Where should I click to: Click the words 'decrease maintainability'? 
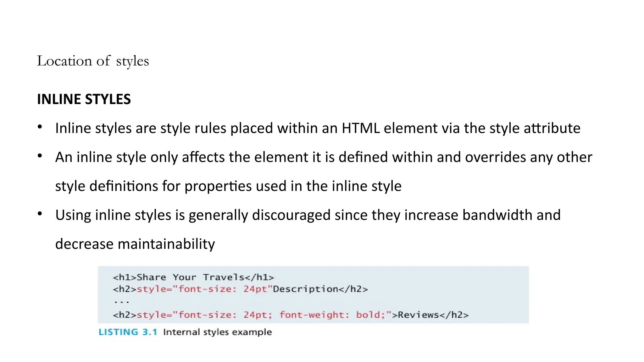pyautogui.click(x=135, y=244)
